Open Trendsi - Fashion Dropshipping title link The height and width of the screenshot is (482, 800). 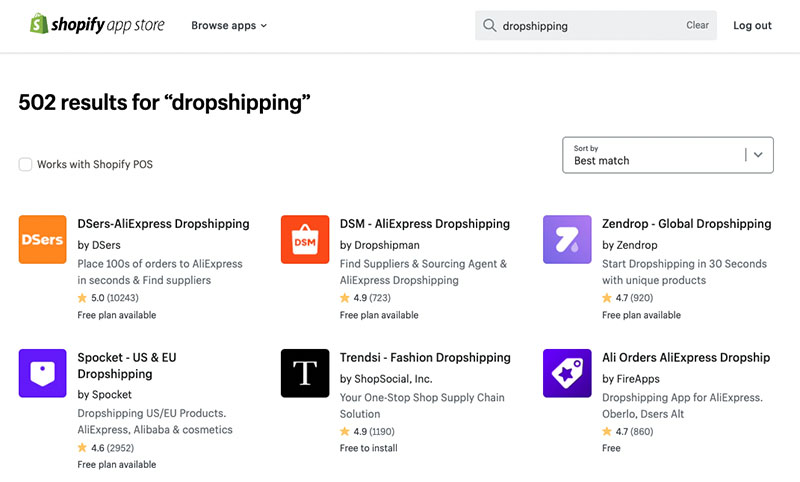pos(425,358)
